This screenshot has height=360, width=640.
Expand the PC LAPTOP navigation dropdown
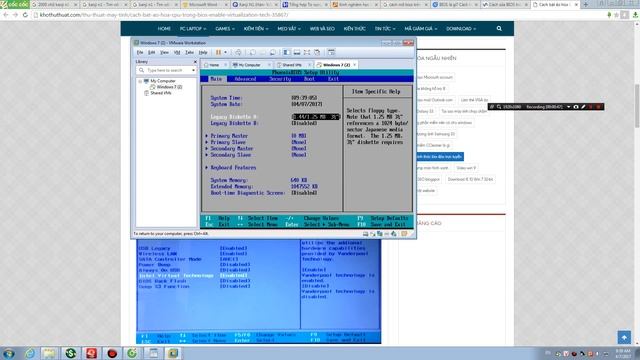coord(193,29)
